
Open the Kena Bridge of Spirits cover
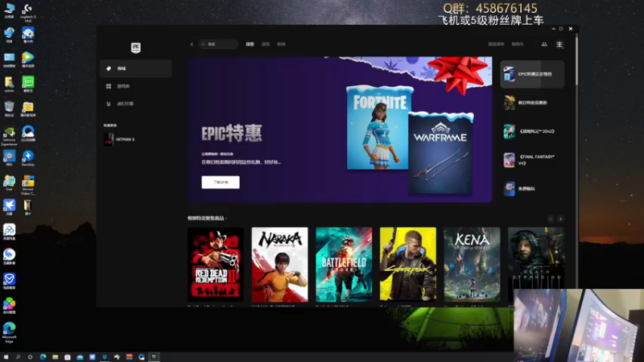pyautogui.click(x=472, y=265)
